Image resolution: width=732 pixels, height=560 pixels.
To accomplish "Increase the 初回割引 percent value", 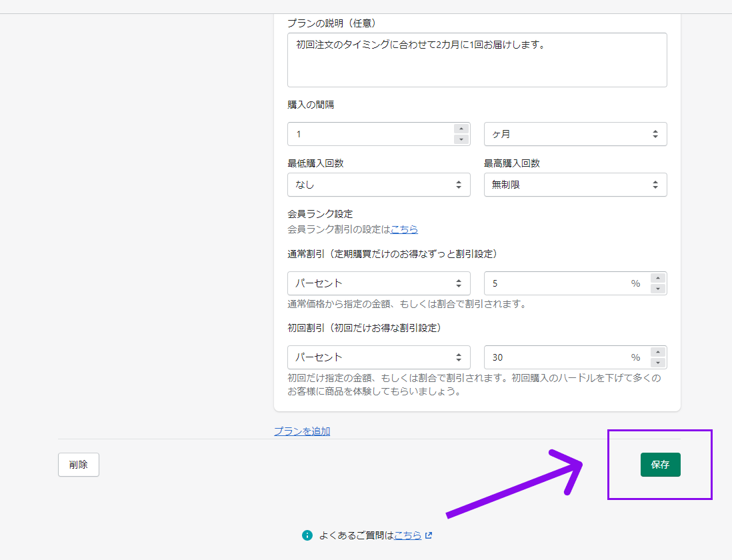I will 658,352.
